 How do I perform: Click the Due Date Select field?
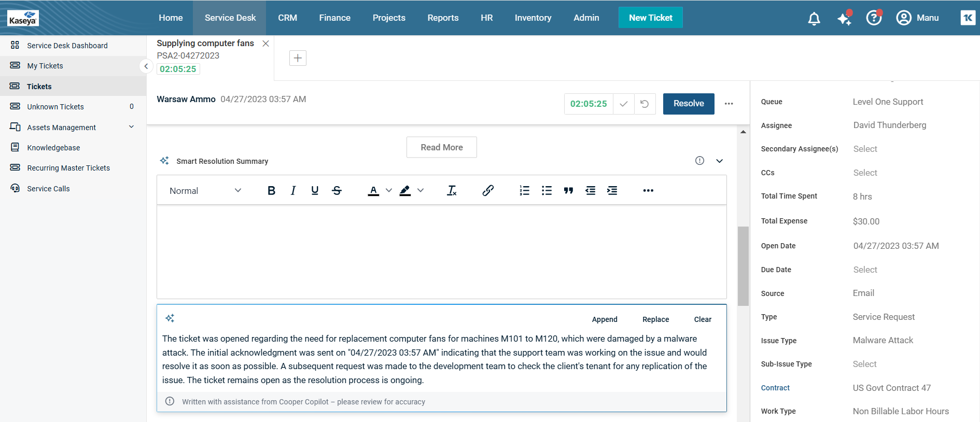[865, 270]
